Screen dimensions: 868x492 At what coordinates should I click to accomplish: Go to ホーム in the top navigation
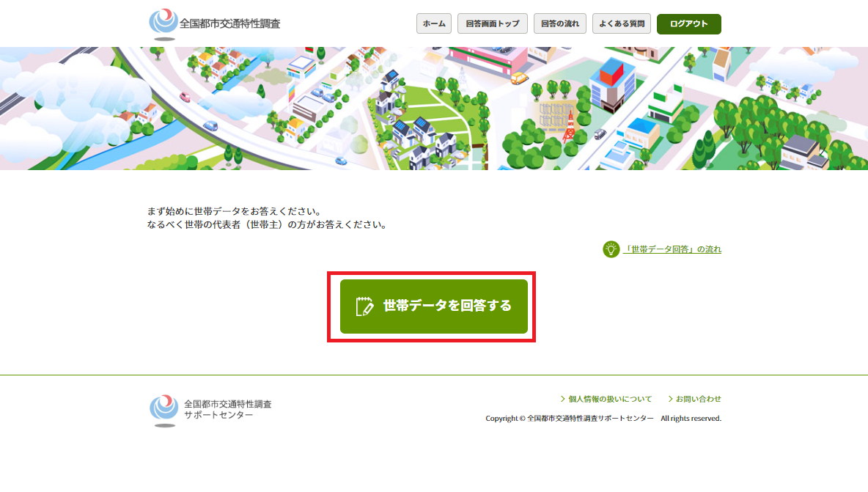[434, 24]
